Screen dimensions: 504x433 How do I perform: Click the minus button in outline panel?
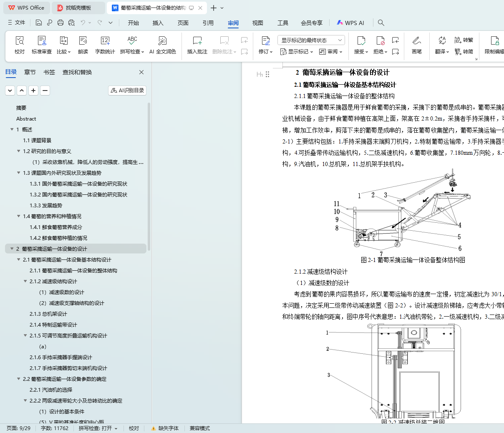[x=45, y=90]
